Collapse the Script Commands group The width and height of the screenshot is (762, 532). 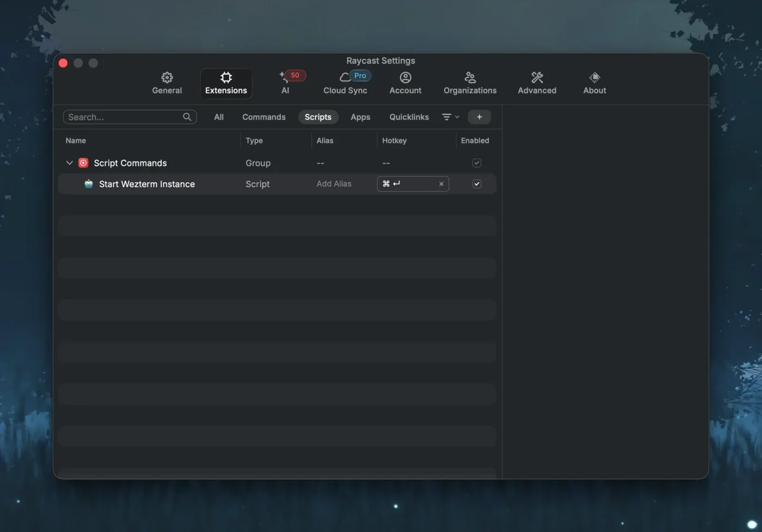pyautogui.click(x=69, y=163)
